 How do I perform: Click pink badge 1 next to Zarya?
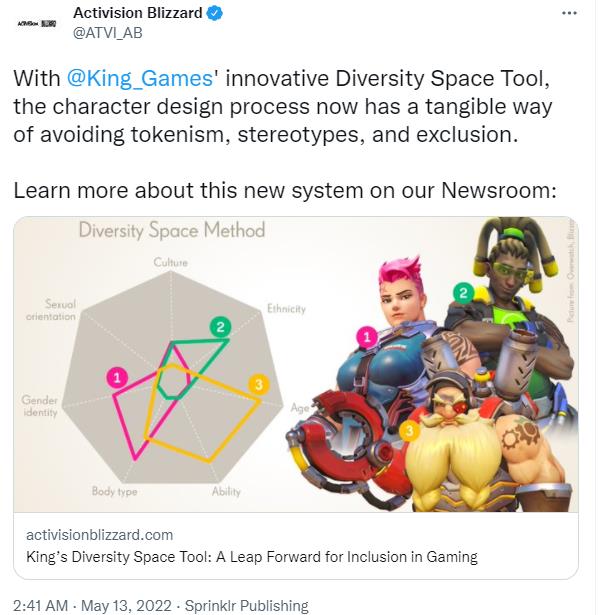(x=367, y=338)
